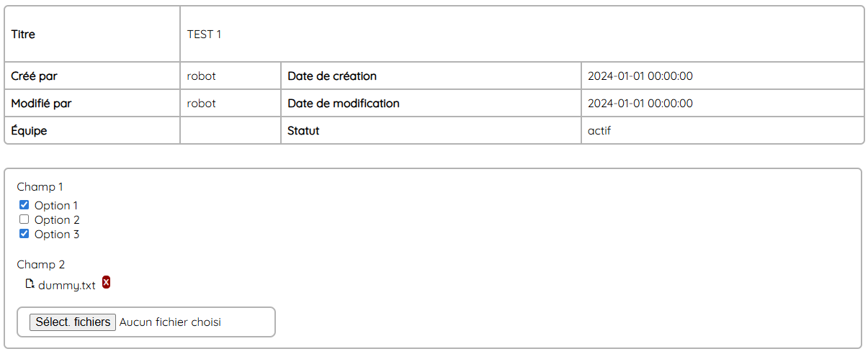Click the "actif" status value
Screen dimensions: 868x354
[599, 131]
